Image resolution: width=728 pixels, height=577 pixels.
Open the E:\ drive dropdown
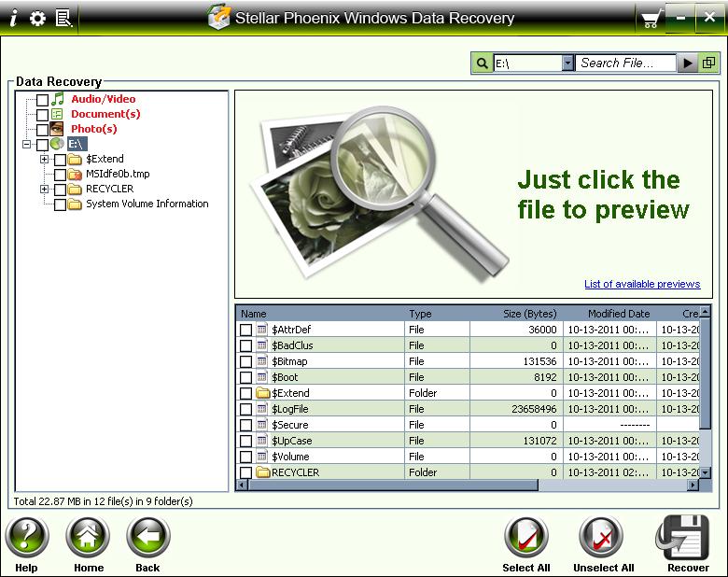tap(567, 63)
